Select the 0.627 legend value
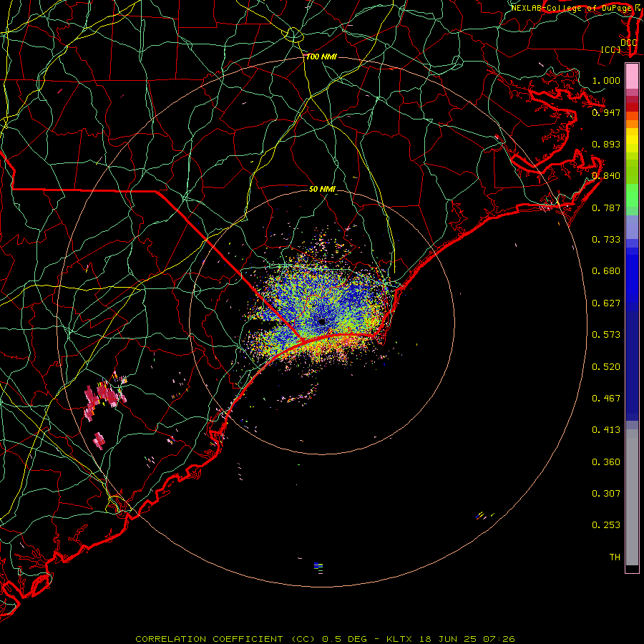The image size is (644, 644). click(x=606, y=303)
